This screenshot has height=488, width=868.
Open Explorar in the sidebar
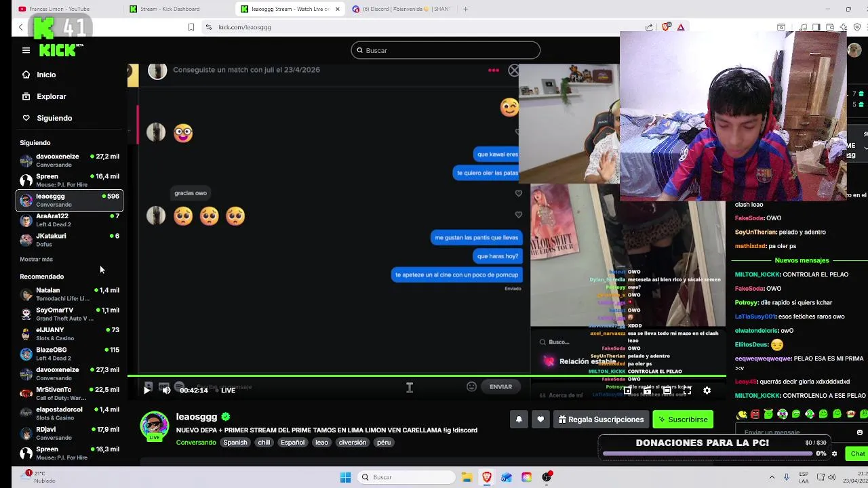pos(51,96)
